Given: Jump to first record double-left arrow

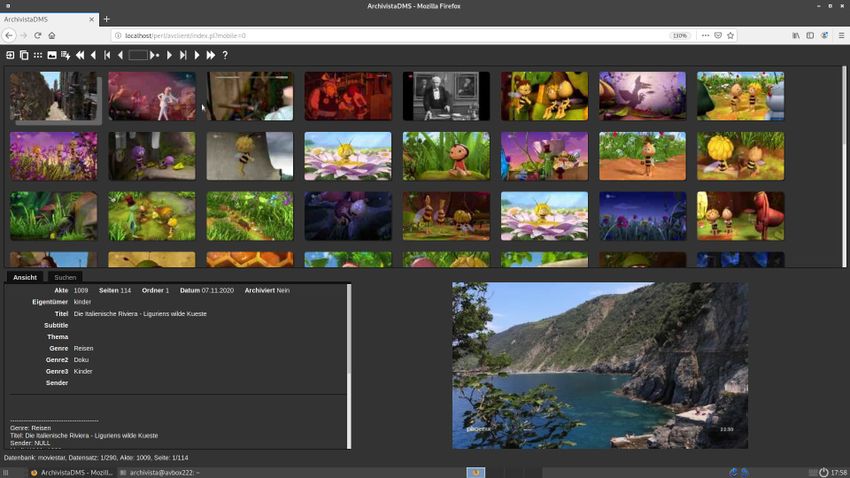Looking at the screenshot, I should tap(80, 55).
